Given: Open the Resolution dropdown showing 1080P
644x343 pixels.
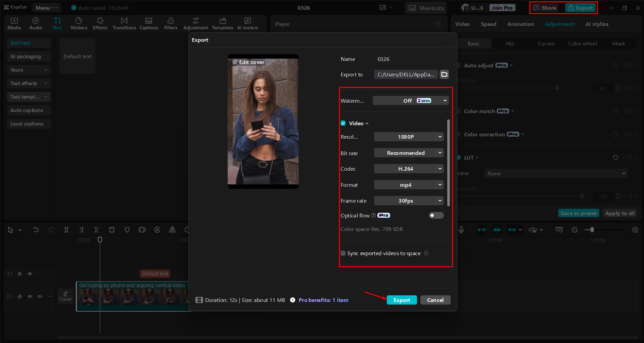Looking at the screenshot, I should (x=409, y=137).
